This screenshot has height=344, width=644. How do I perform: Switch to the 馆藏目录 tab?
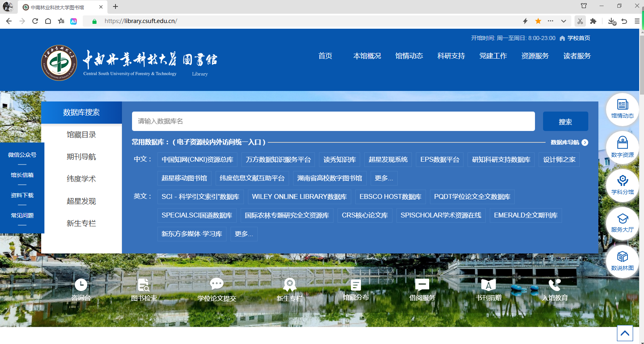[x=82, y=135]
